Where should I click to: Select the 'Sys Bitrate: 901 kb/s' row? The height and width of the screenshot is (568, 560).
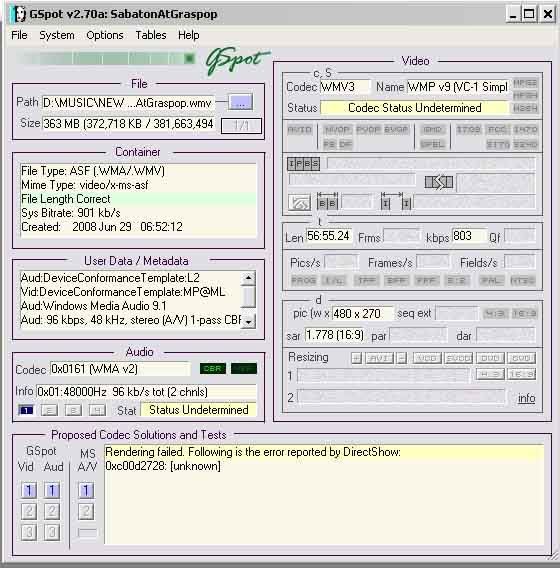(138, 213)
